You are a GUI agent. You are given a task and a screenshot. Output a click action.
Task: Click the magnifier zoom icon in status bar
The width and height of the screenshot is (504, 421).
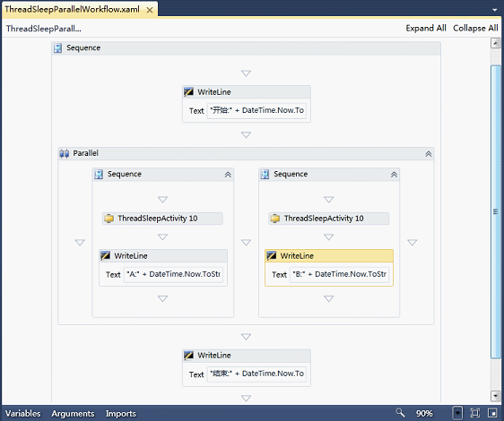click(x=400, y=413)
